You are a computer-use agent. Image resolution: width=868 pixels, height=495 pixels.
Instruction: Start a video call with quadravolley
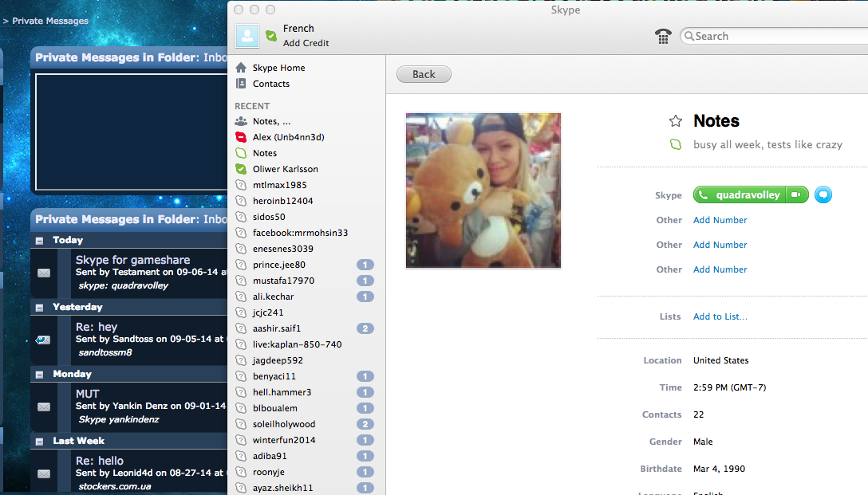tap(796, 194)
